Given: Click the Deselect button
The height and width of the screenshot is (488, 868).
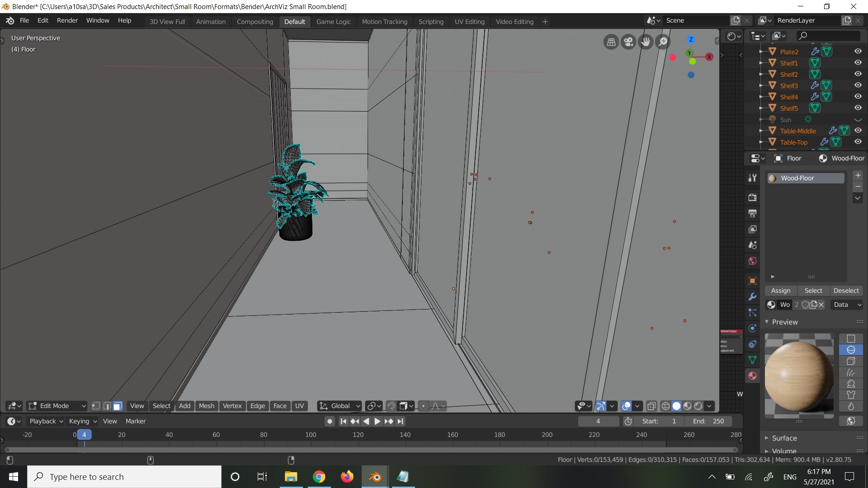Looking at the screenshot, I should coord(846,291).
